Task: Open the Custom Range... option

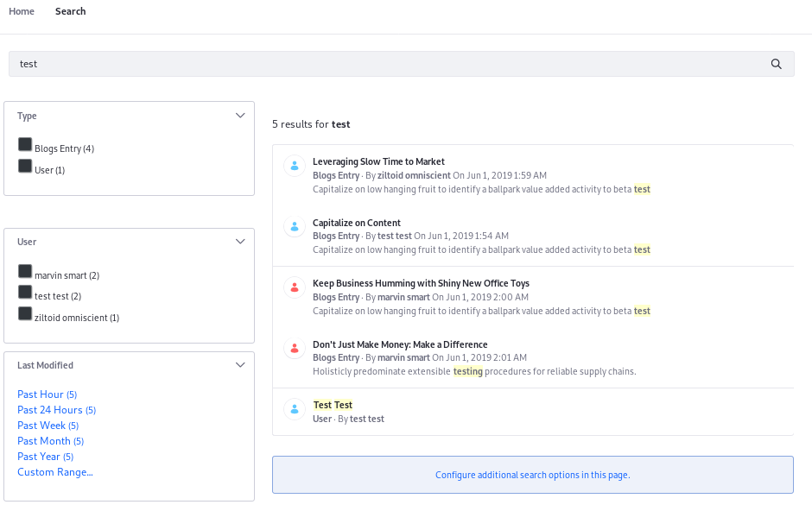Action: click(x=55, y=471)
